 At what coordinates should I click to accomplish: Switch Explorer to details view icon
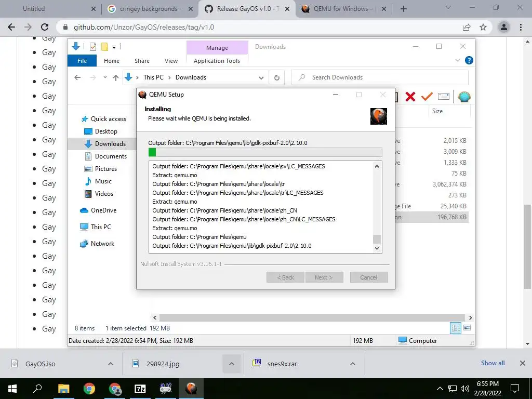pyautogui.click(x=456, y=328)
